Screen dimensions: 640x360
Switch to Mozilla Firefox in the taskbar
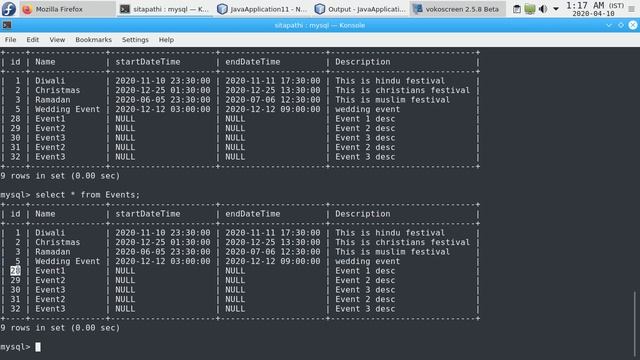click(x=67, y=9)
